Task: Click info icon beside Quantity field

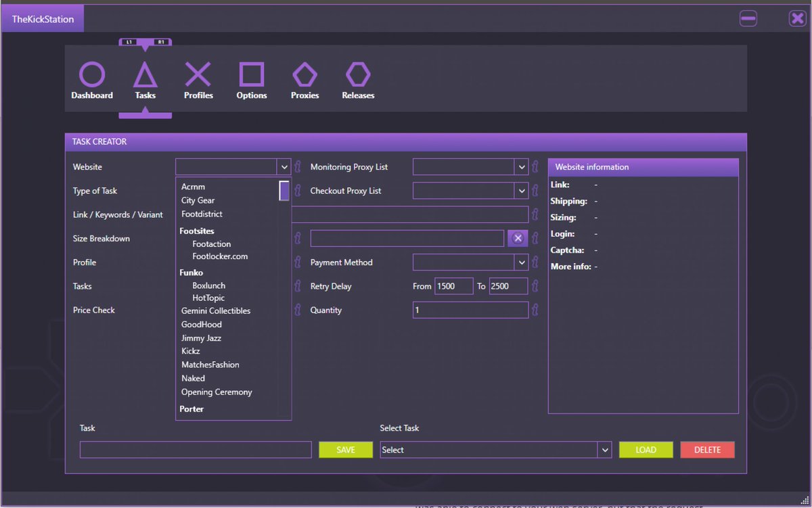Action: tap(535, 310)
